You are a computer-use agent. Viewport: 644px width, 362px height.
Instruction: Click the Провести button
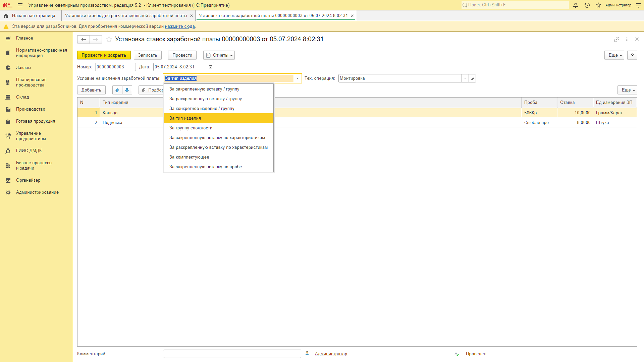coord(182,55)
